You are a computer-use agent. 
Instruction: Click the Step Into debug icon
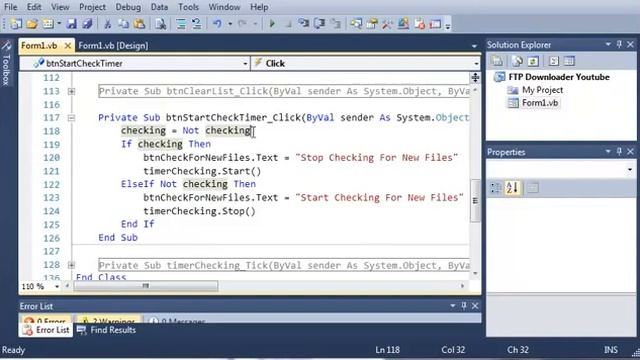coord(303,24)
